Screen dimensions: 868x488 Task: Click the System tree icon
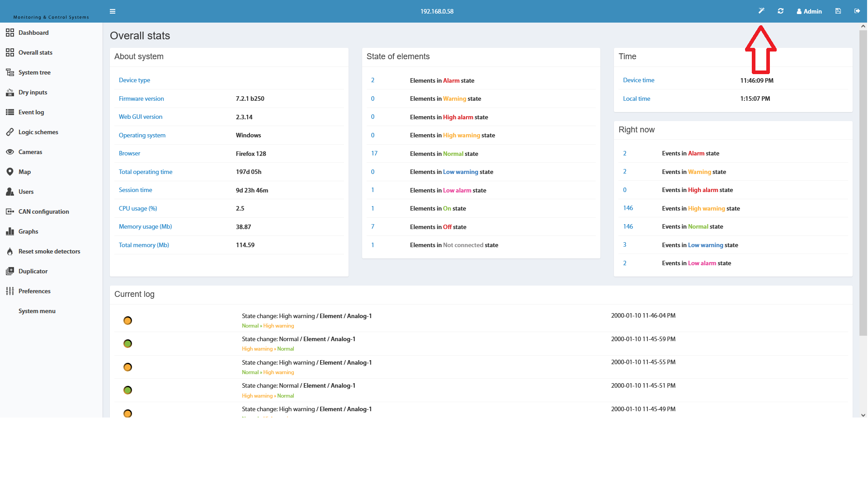pyautogui.click(x=10, y=72)
